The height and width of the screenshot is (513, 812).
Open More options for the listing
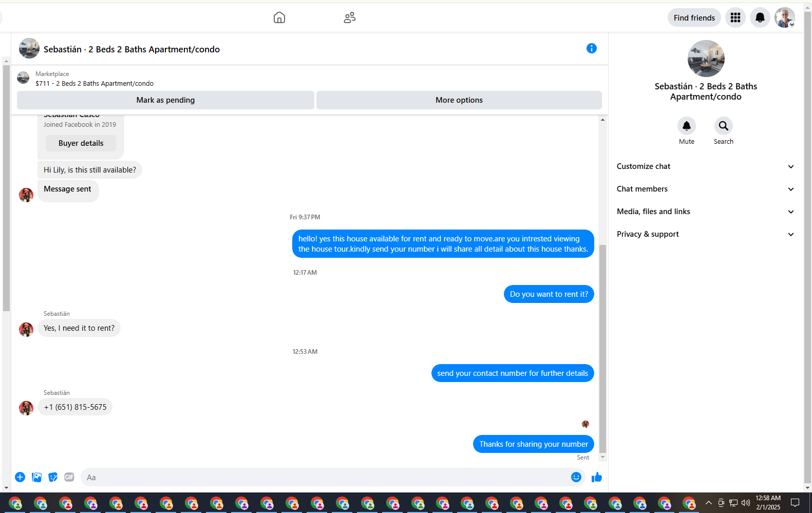click(459, 100)
